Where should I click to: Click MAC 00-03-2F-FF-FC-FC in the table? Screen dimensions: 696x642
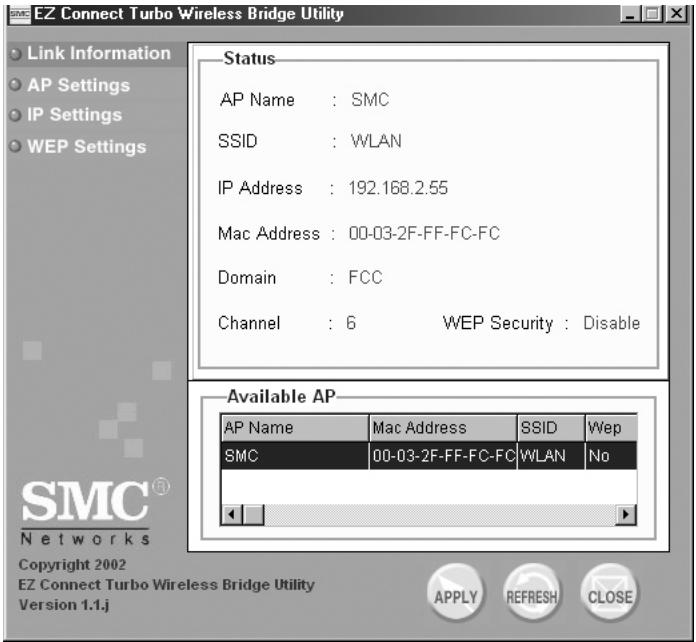pos(443,456)
